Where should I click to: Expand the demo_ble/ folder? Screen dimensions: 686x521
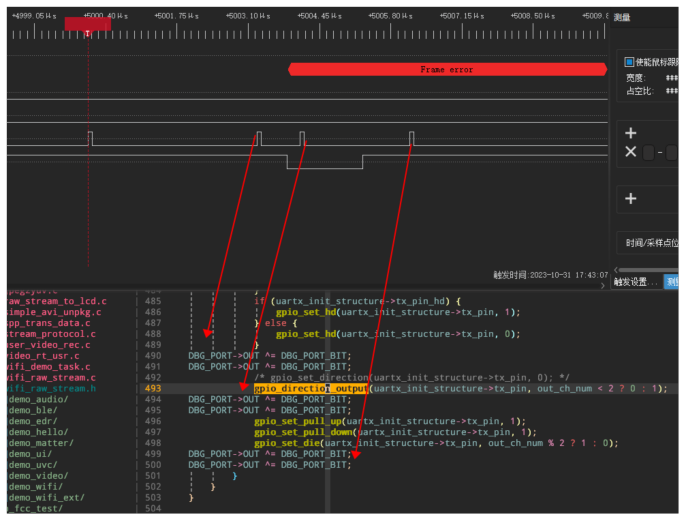coord(34,410)
